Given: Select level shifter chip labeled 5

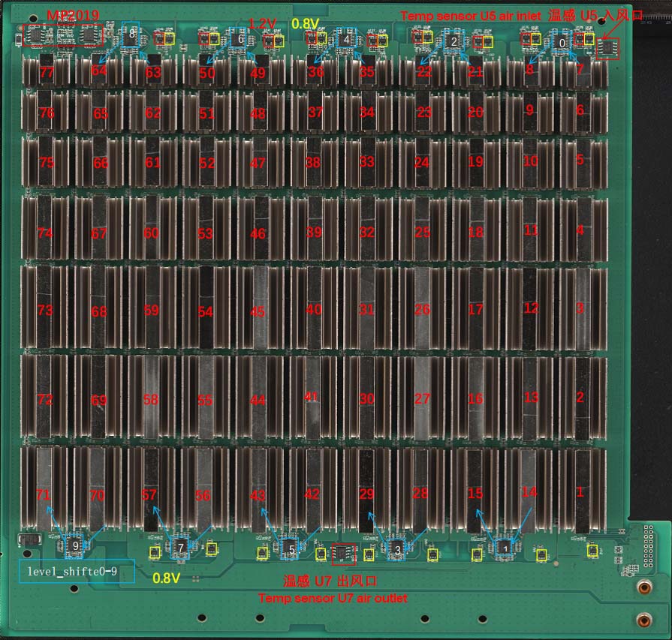Looking at the screenshot, I should coord(291,548).
